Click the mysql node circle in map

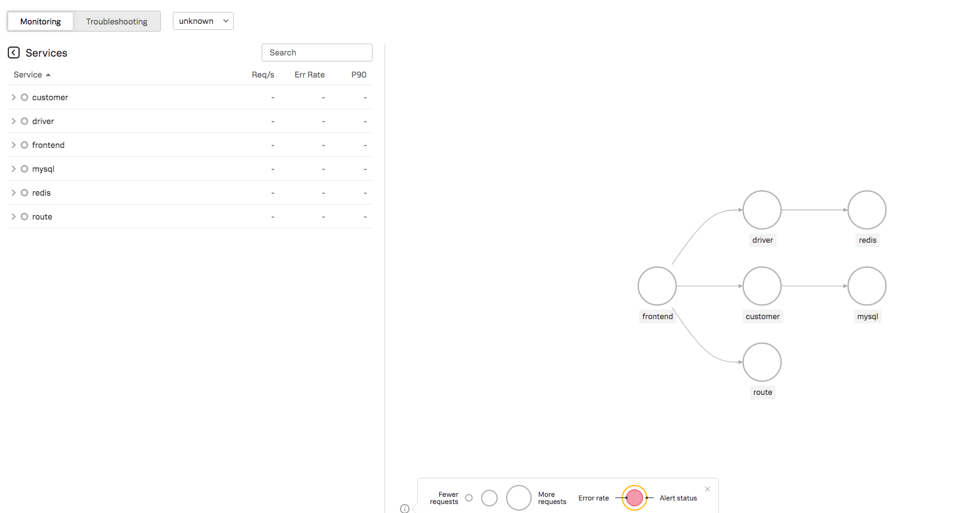click(867, 286)
